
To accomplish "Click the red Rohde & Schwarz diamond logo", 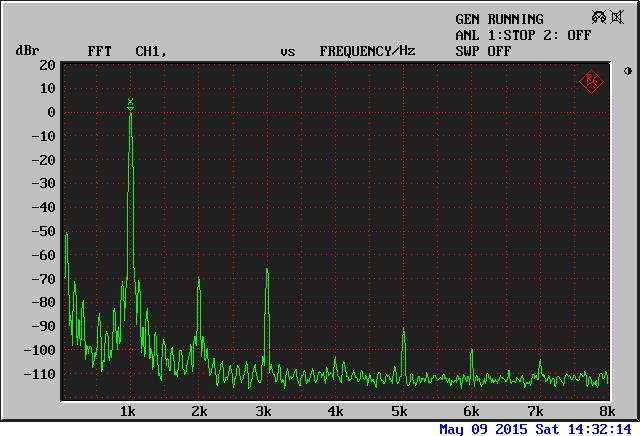I will pyautogui.click(x=591, y=80).
